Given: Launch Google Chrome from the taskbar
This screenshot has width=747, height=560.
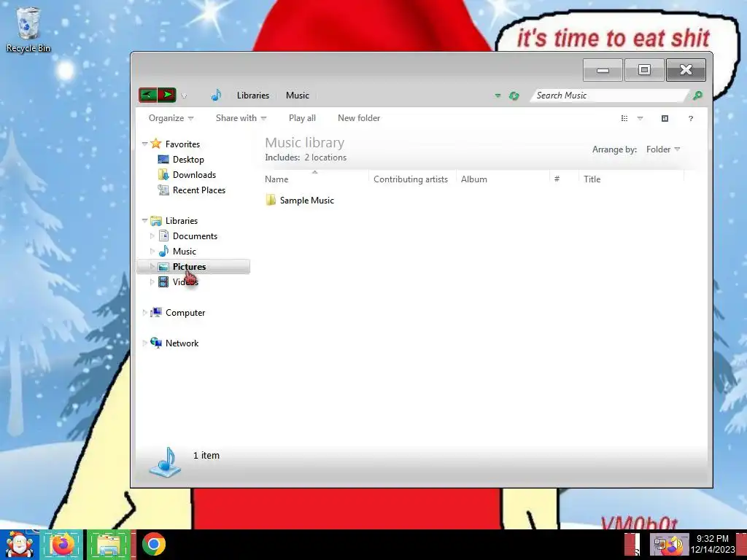Looking at the screenshot, I should [x=154, y=544].
